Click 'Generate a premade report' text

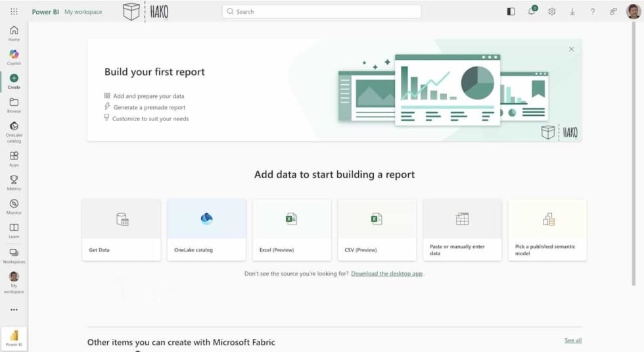tap(150, 107)
